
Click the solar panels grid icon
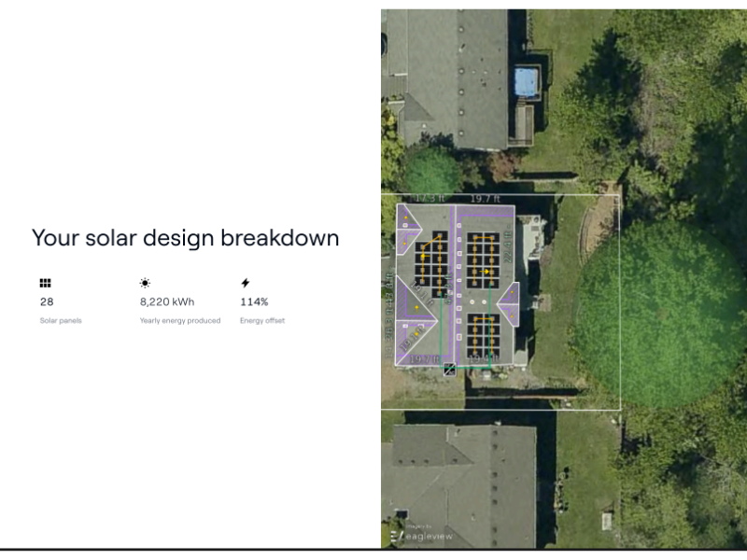click(x=45, y=283)
